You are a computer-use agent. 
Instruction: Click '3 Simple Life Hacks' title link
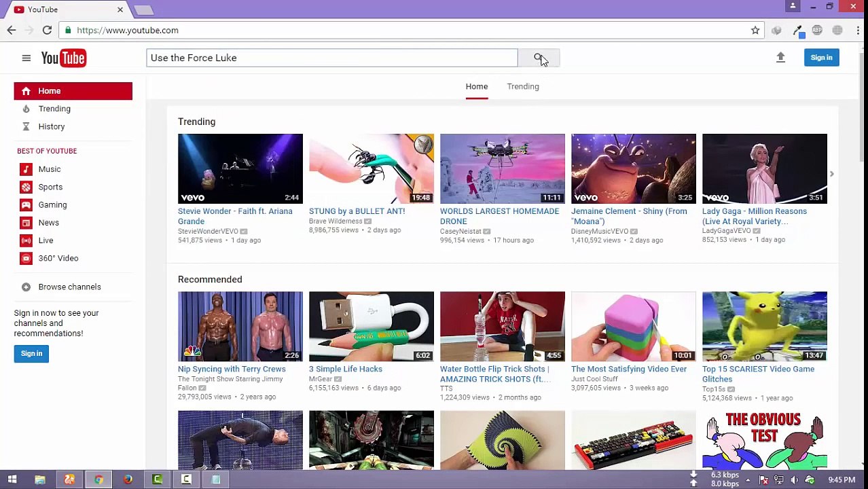(x=346, y=369)
